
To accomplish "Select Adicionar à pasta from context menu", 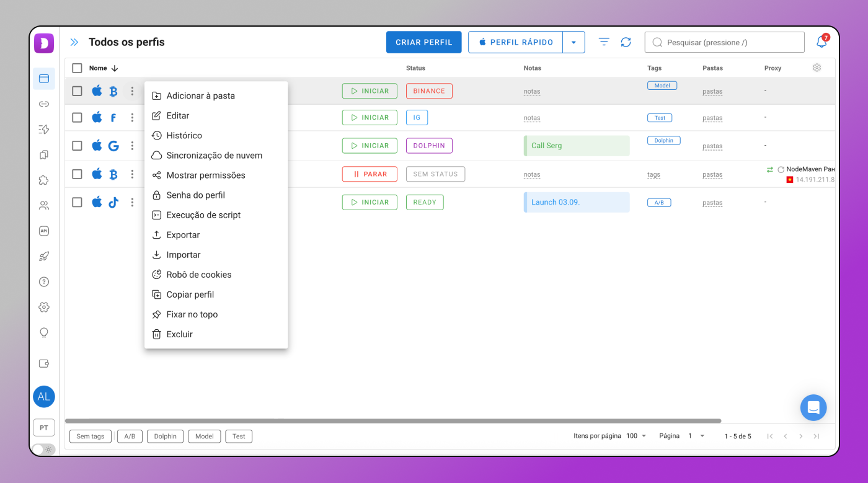I will click(x=216, y=96).
